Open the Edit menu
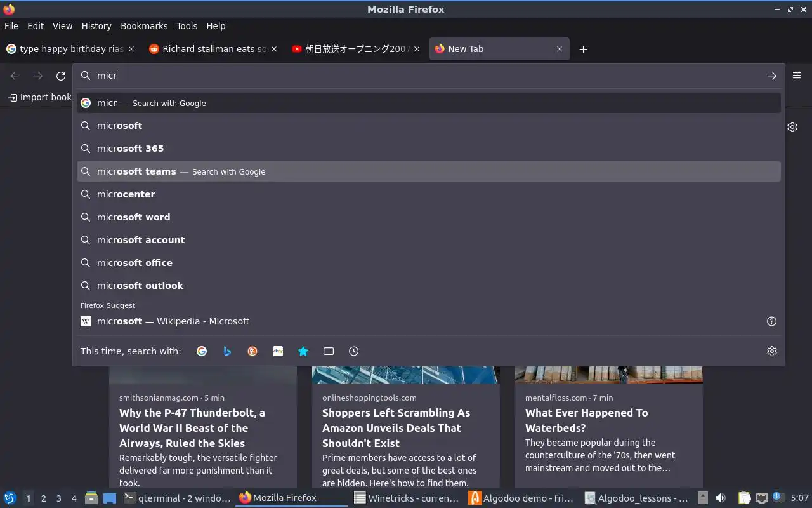The height and width of the screenshot is (508, 812). [36, 26]
